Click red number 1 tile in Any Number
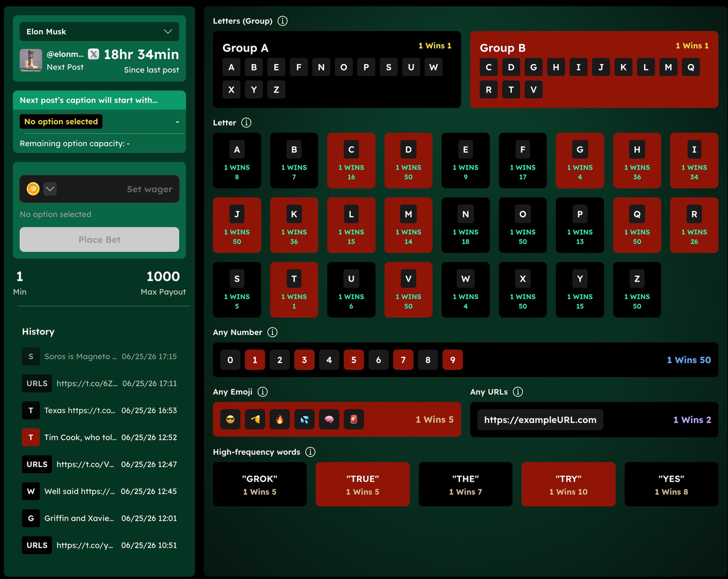Screen dimensions: 728x579 (x=255, y=360)
